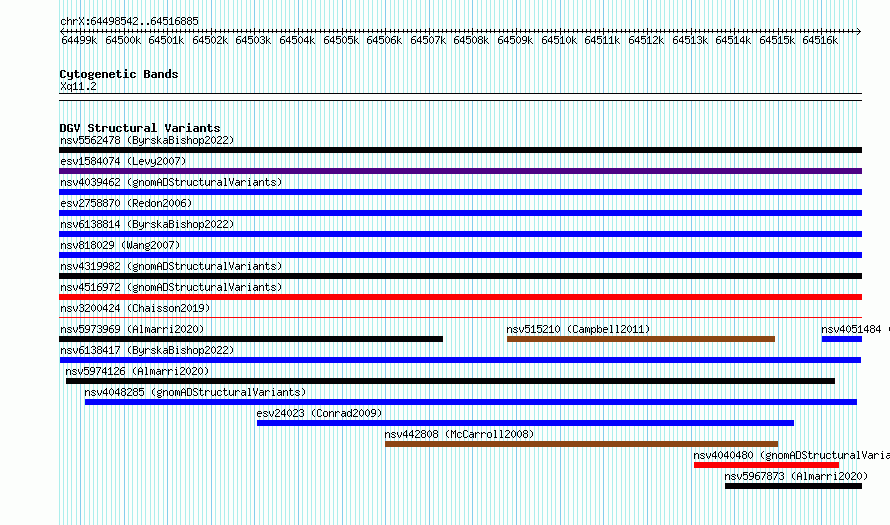Select the blue esv2758870 (Redon2006) bar
890x525 pixels.
[460, 213]
